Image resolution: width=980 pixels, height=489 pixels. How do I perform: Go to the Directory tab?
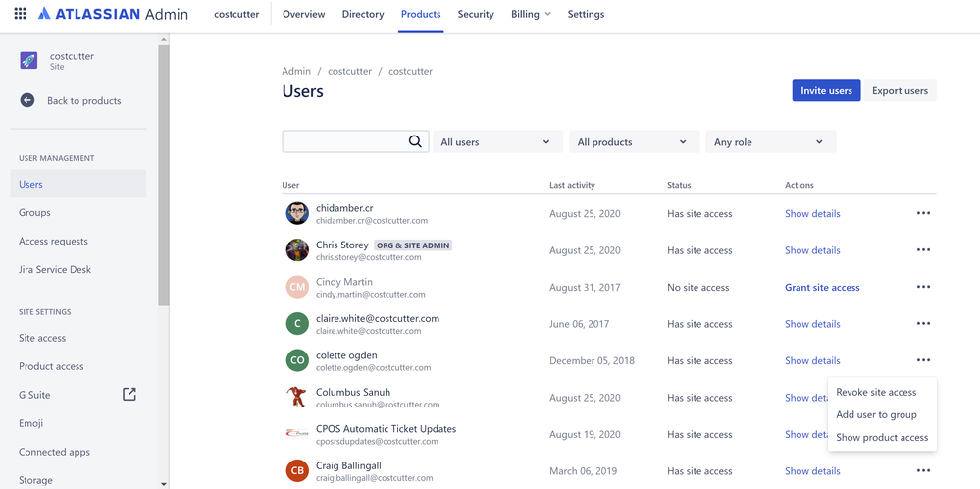click(x=363, y=14)
